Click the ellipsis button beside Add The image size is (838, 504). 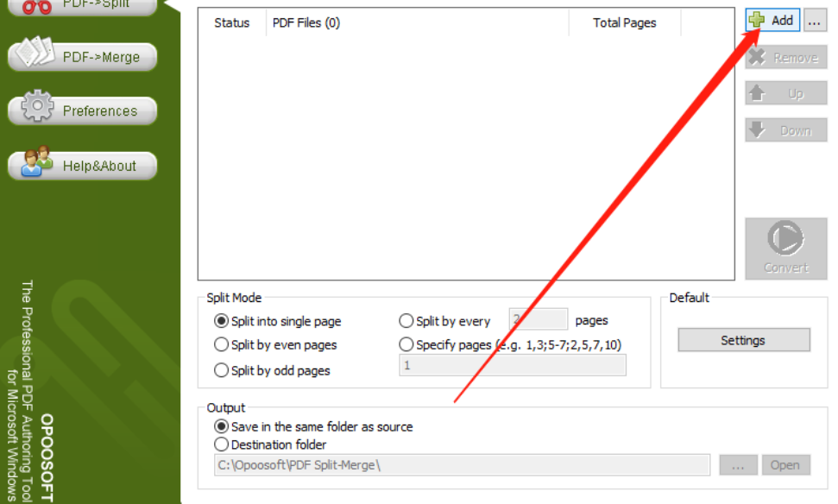[x=815, y=21]
